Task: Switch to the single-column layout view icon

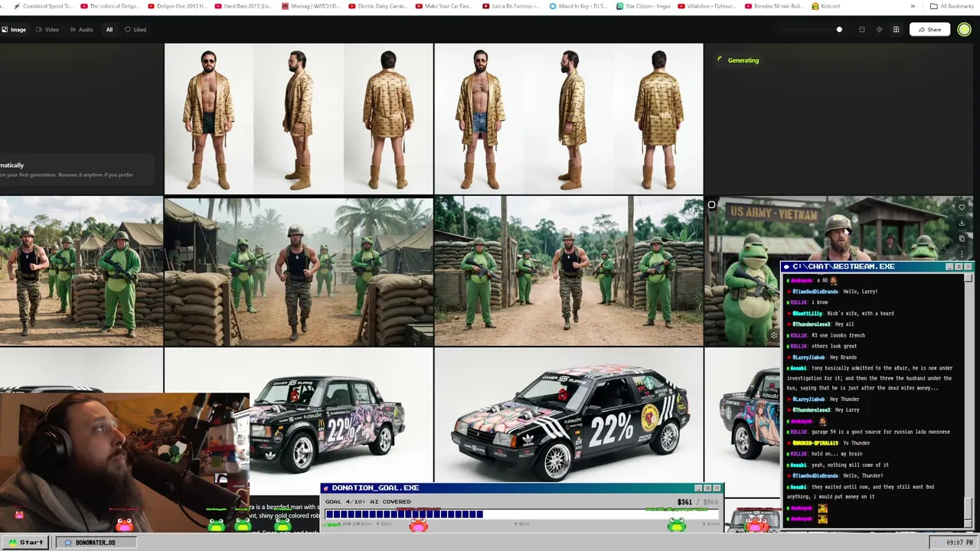Action: pos(861,30)
